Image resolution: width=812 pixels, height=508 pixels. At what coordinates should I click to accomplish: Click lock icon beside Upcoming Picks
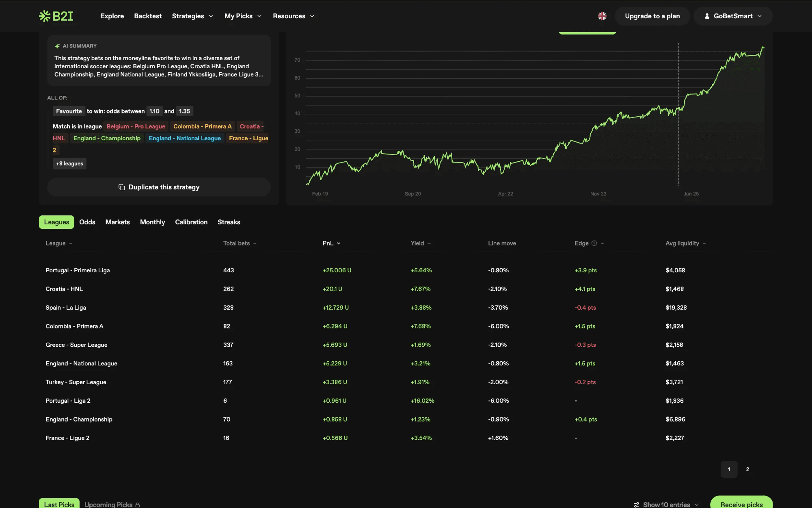tap(138, 505)
